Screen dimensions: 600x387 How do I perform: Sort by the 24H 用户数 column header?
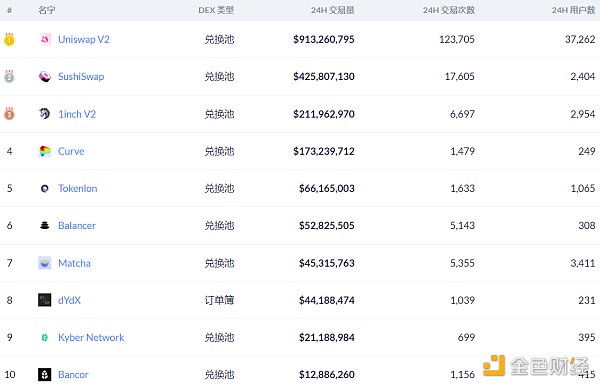[574, 10]
